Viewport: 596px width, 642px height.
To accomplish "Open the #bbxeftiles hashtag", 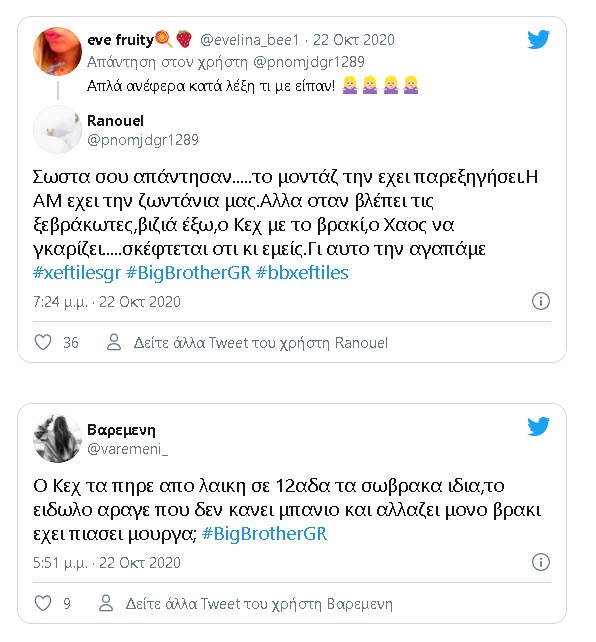I will point(302,273).
